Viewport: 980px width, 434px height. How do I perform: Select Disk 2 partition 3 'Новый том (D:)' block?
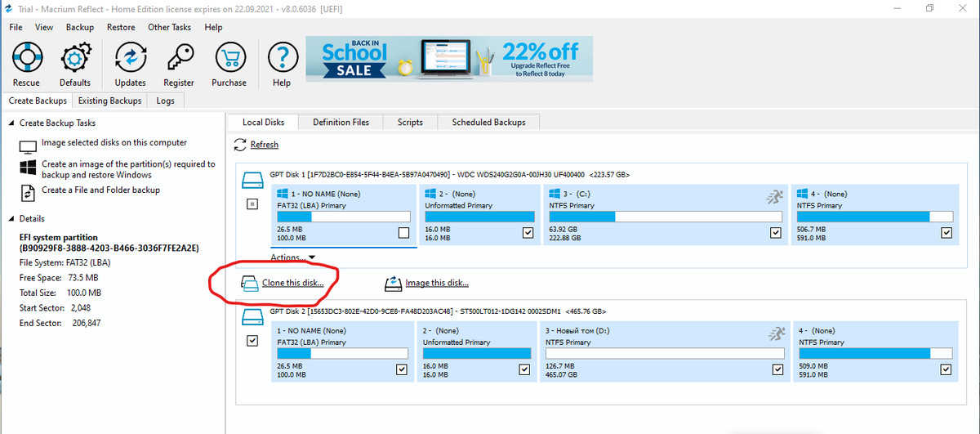pos(665,350)
